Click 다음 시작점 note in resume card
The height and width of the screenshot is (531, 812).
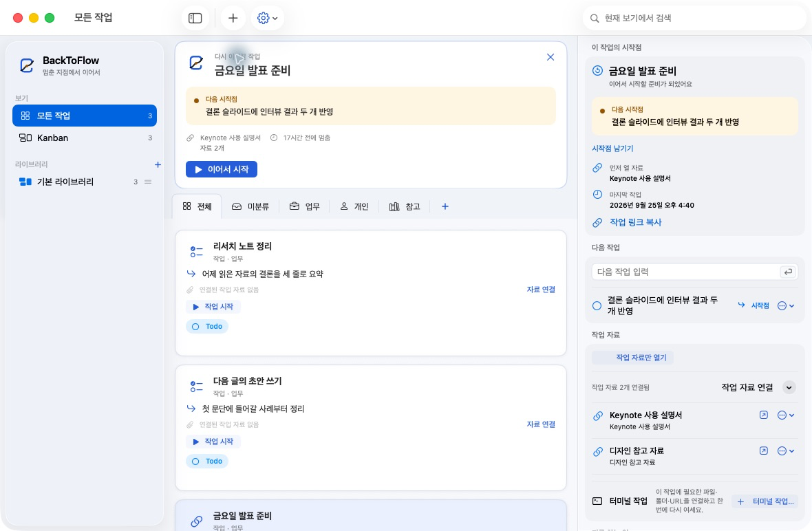[370, 106]
